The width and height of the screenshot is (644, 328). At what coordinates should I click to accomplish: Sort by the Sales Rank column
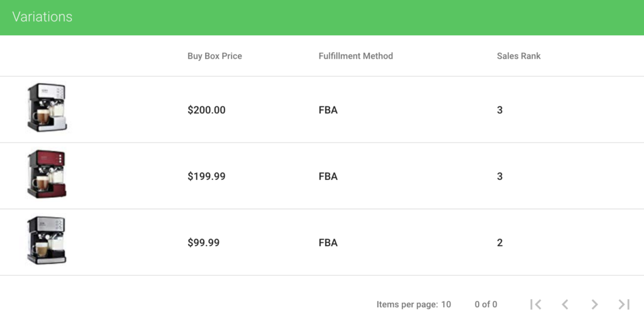click(x=518, y=56)
